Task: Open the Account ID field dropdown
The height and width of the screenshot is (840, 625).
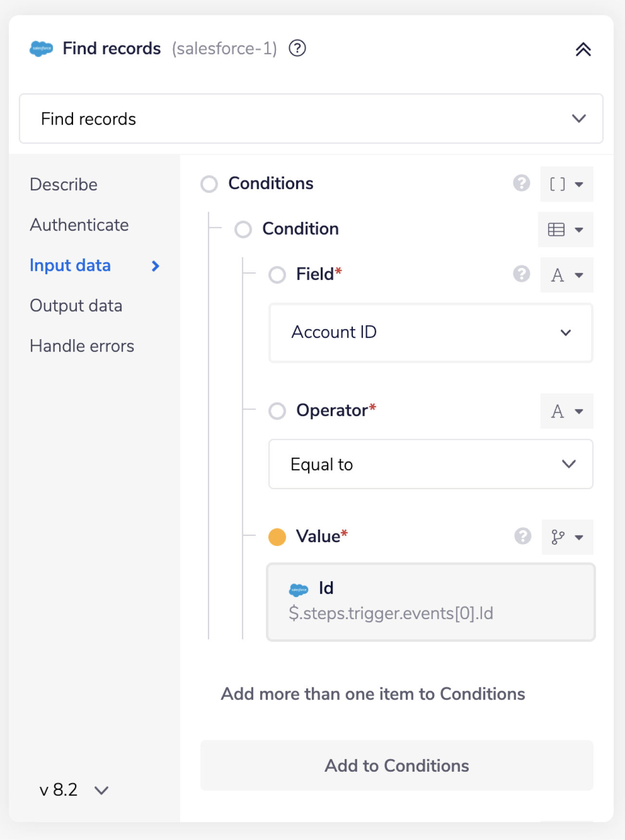Action: click(x=430, y=332)
